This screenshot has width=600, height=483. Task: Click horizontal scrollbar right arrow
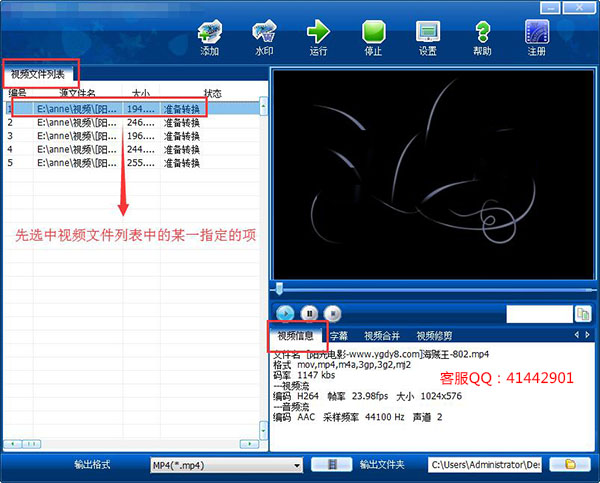point(249,444)
